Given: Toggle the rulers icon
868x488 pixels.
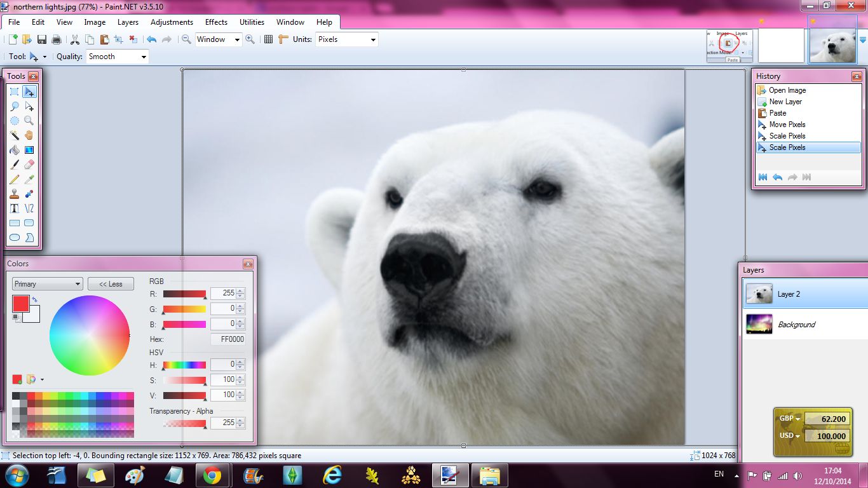Looking at the screenshot, I should click(x=283, y=39).
